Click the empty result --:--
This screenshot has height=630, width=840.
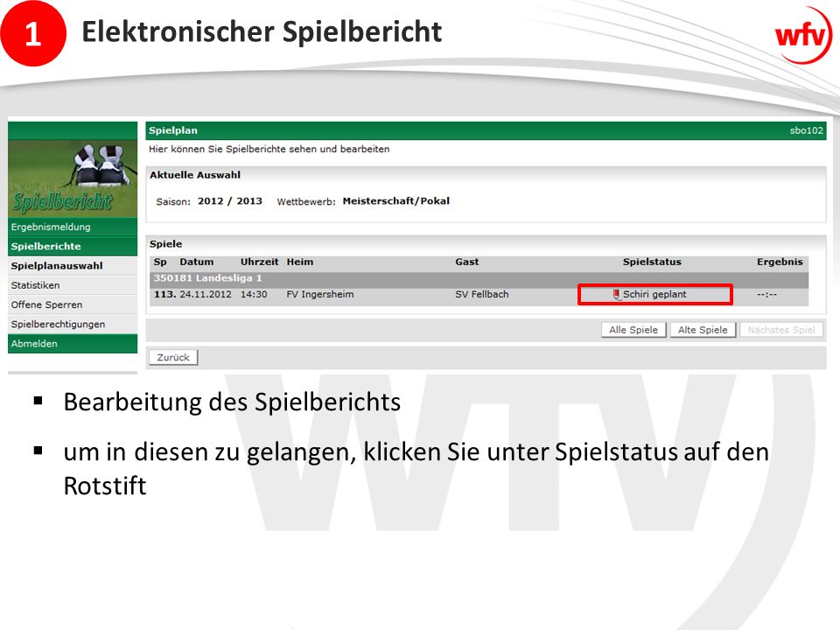click(766, 294)
